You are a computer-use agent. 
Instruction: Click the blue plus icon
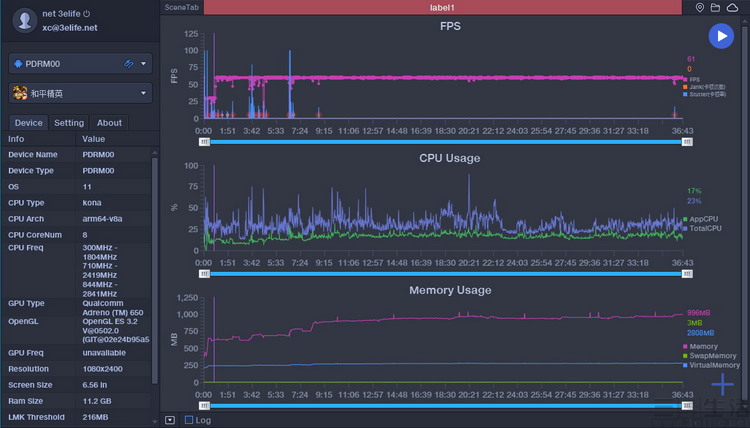coord(722,384)
